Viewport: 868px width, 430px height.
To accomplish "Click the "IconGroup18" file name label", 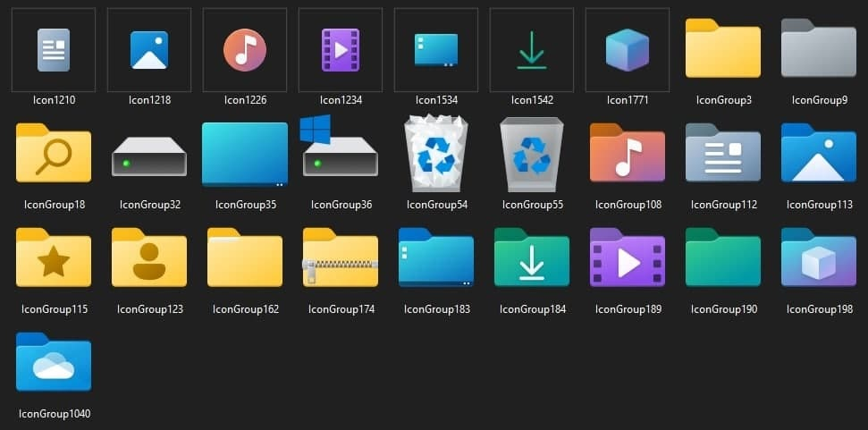I will tap(55, 205).
